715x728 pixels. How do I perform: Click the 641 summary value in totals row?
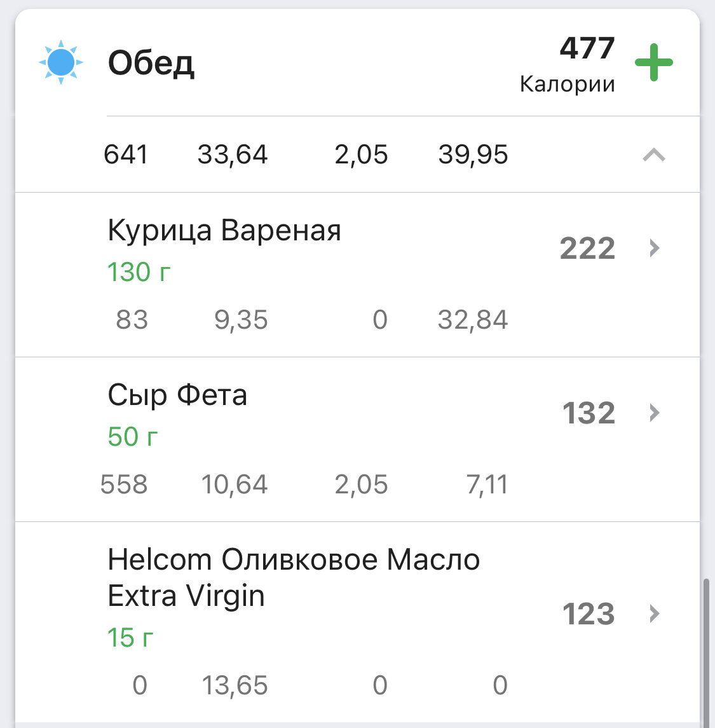point(126,155)
